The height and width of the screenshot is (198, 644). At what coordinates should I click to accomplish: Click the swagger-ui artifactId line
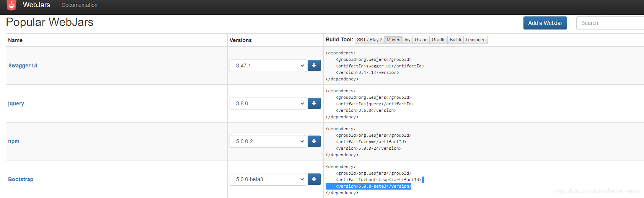pos(380,66)
